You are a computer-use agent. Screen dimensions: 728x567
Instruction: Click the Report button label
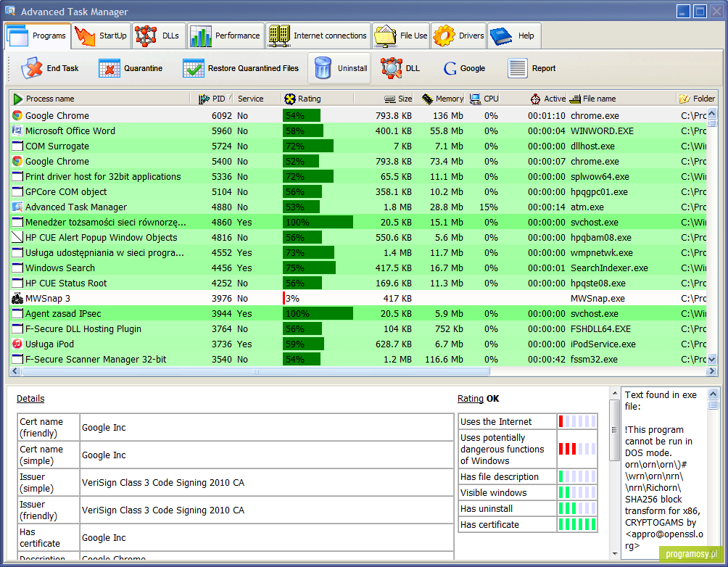544,68
